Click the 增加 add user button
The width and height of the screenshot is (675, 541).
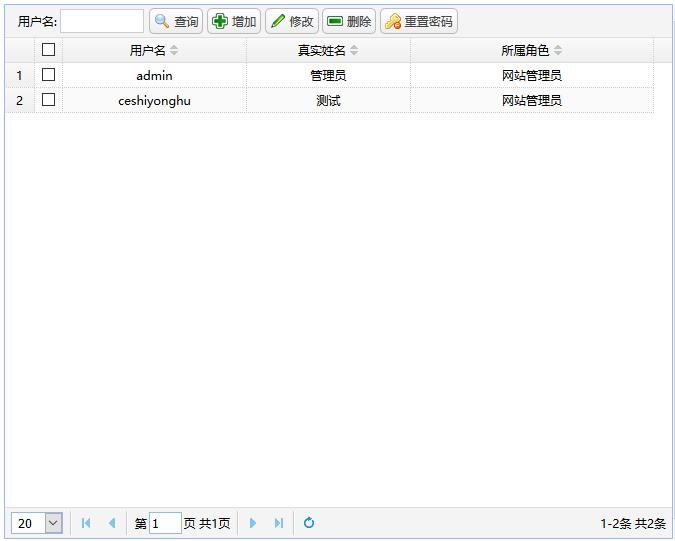(234, 21)
